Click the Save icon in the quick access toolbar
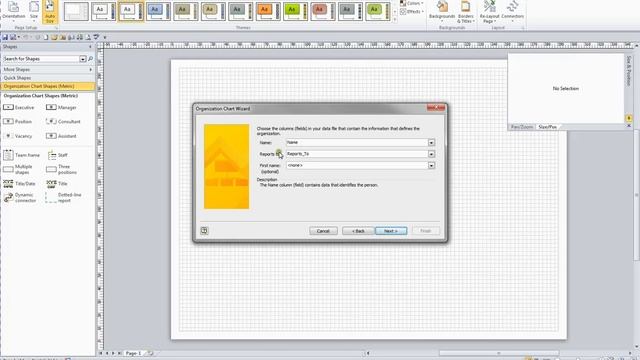Viewport: 640px width, 360px height. click(5, 37)
